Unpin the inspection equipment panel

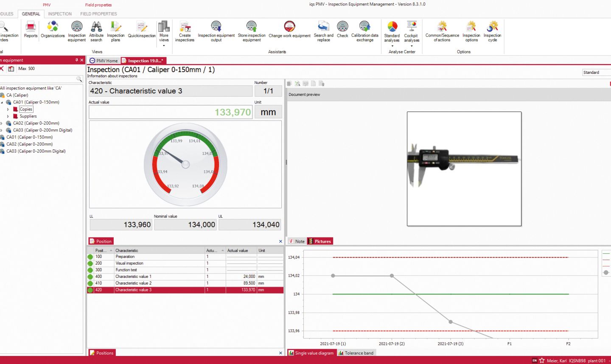coord(77,60)
